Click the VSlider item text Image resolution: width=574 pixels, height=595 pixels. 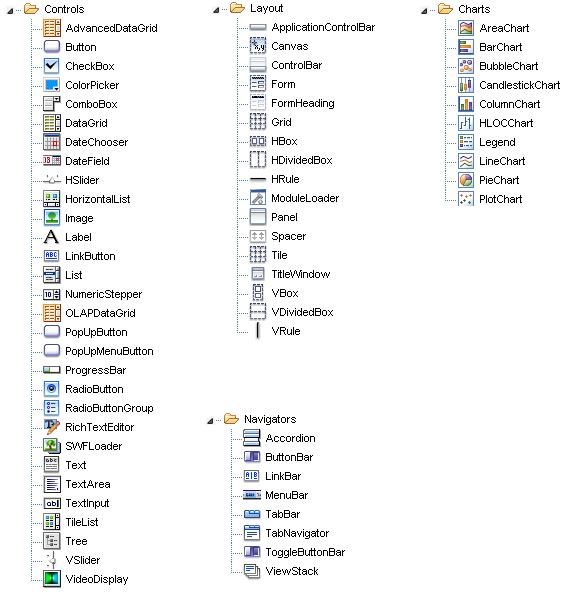coord(83,560)
